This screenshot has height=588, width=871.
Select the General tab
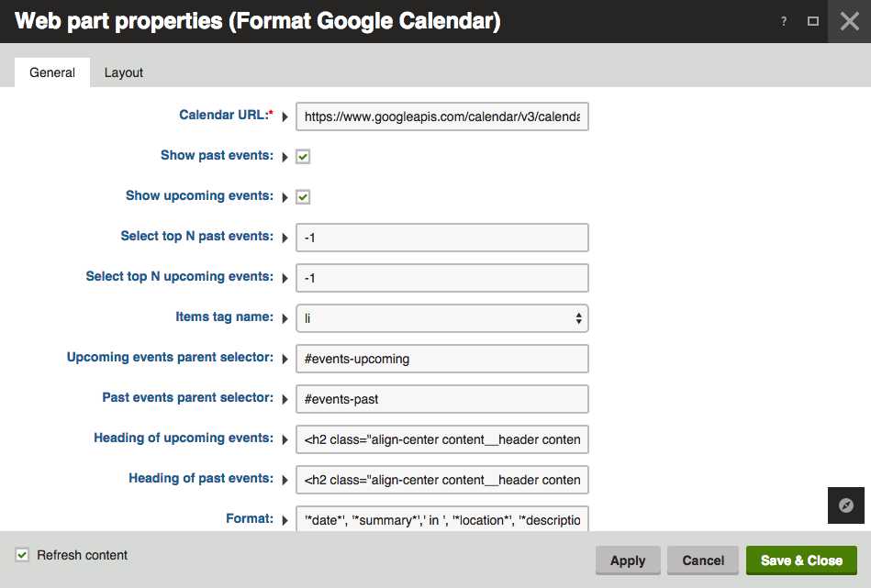tap(52, 72)
